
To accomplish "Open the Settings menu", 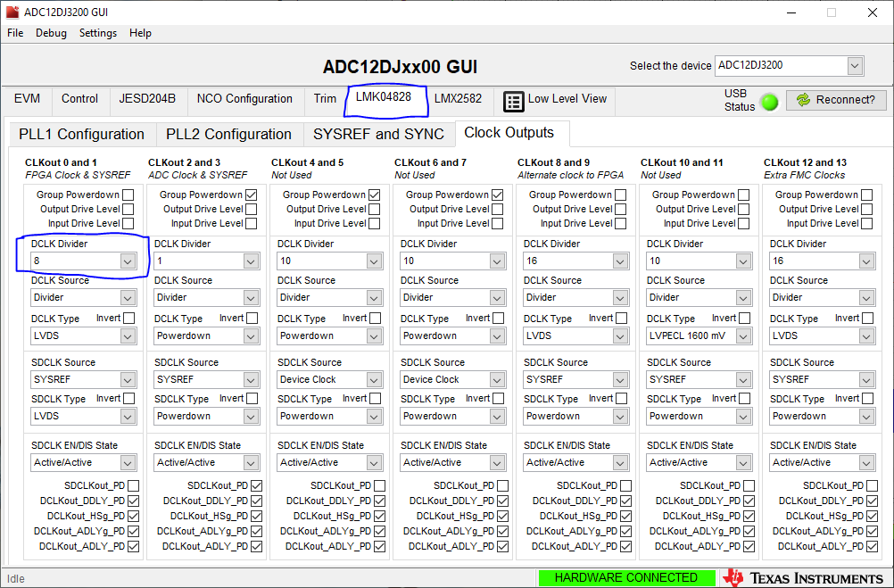I will tap(98, 33).
